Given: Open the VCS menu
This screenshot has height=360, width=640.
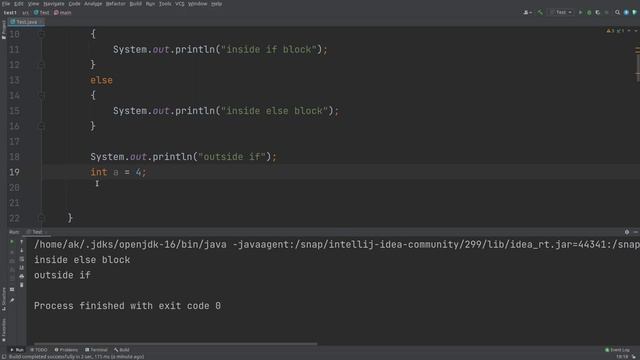Looking at the screenshot, I should (180, 4).
